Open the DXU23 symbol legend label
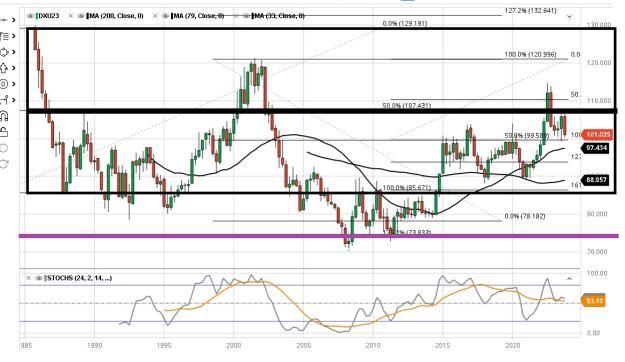Screen dimensions: 625x362 click(x=49, y=16)
